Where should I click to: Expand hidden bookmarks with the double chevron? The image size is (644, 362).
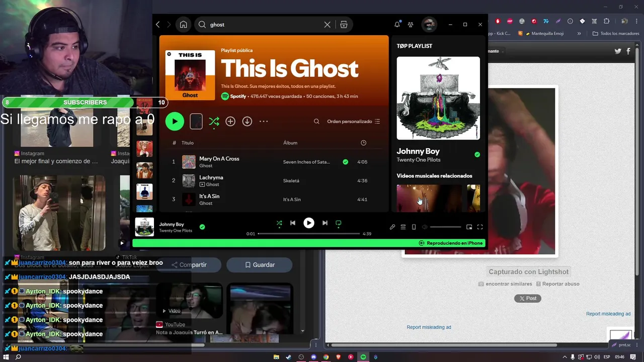579,34
